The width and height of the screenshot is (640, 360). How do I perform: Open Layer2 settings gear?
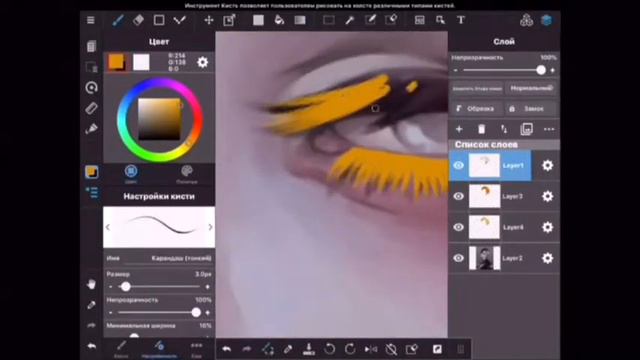tap(547, 258)
